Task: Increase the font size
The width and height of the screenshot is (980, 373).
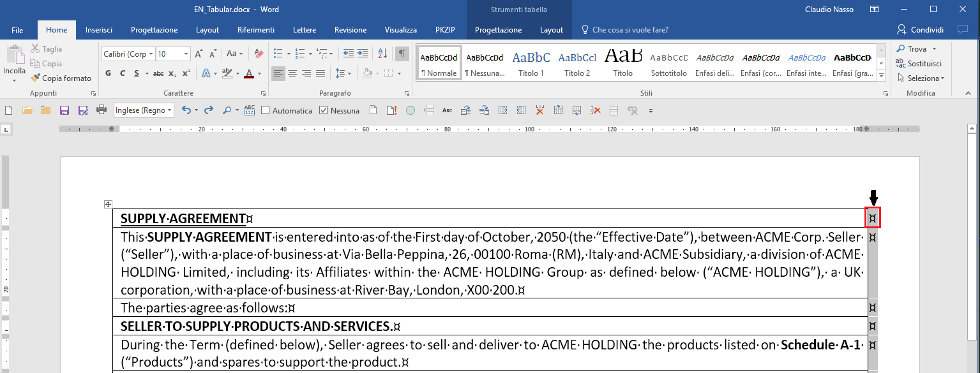Action: tap(199, 54)
